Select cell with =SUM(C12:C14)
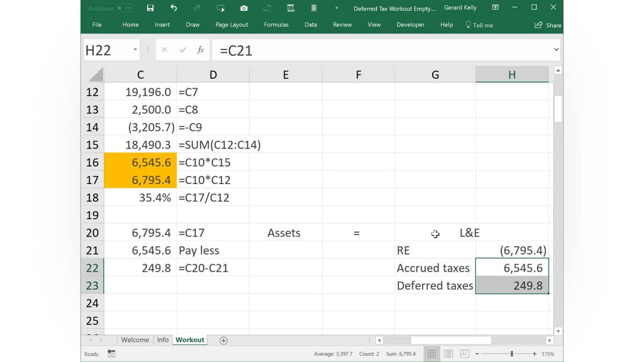Image resolution: width=644 pixels, height=362 pixels. 213,145
